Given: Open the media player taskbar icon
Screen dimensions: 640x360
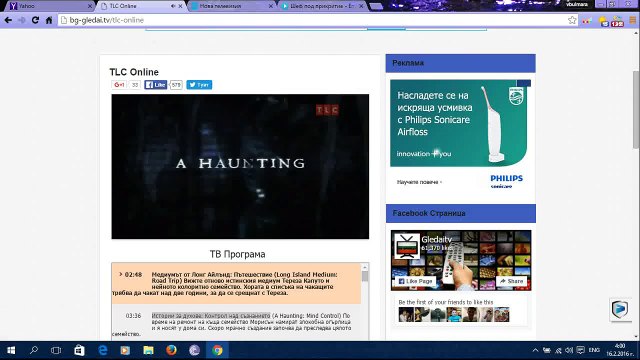Looking at the screenshot, I should [125, 350].
